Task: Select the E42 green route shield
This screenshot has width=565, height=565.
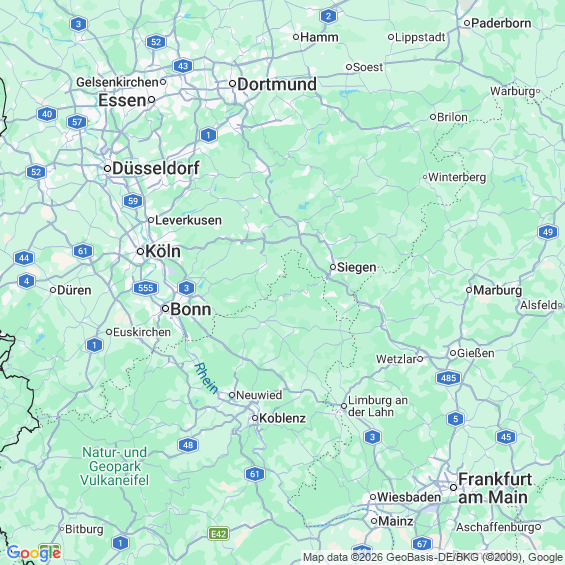Action: click(x=219, y=534)
